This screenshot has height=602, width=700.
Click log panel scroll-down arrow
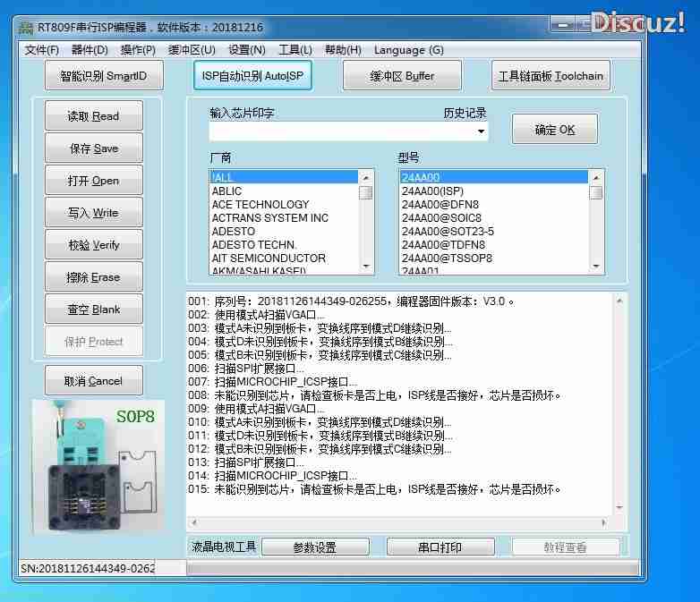coord(619,507)
